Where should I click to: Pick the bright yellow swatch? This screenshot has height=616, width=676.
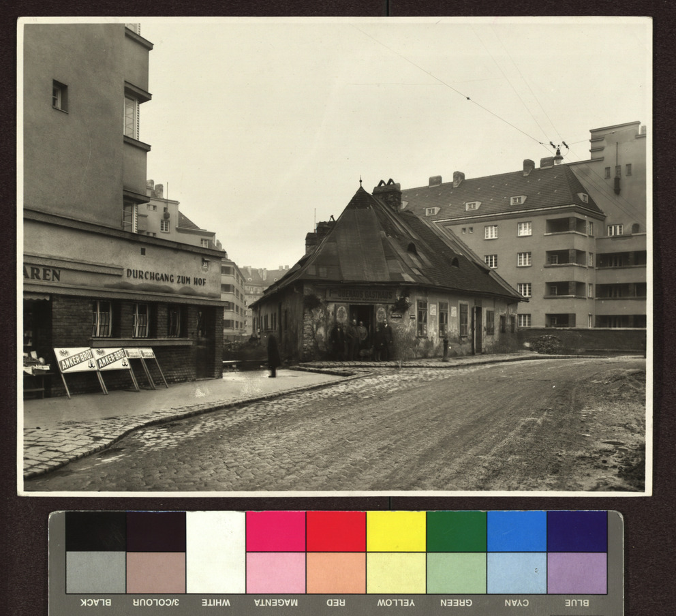[x=396, y=531]
